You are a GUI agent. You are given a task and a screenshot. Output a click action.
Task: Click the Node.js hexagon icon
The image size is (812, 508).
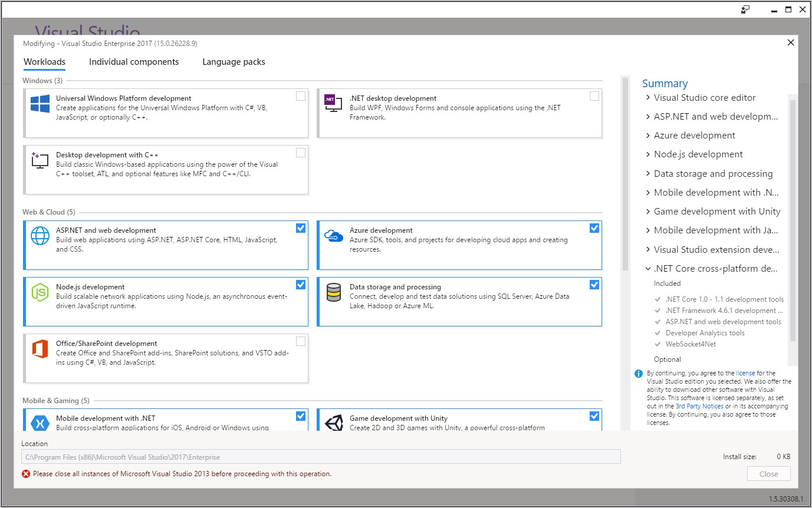tap(40, 292)
